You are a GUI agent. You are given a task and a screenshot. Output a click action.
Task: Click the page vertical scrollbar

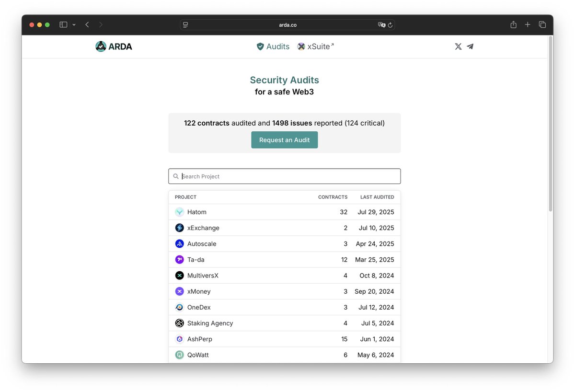point(551,124)
